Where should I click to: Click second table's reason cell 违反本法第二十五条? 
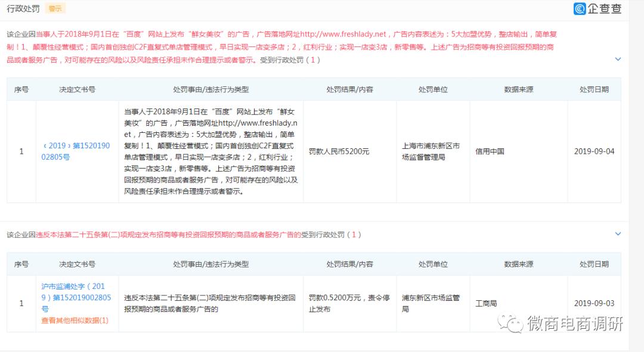[210, 303]
